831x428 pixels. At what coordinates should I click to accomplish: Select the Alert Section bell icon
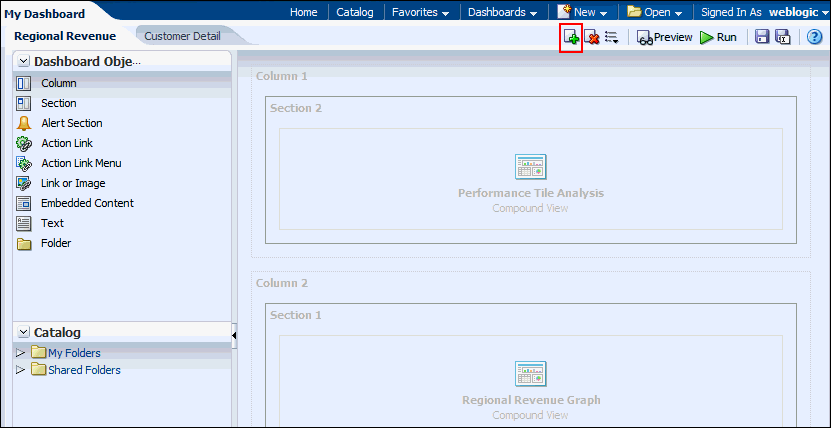click(24, 123)
